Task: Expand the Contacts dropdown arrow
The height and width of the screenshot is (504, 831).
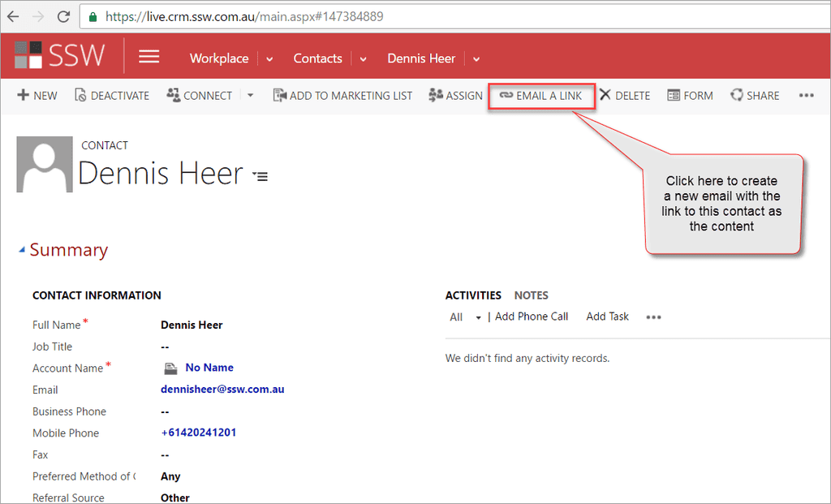Action: [x=363, y=58]
